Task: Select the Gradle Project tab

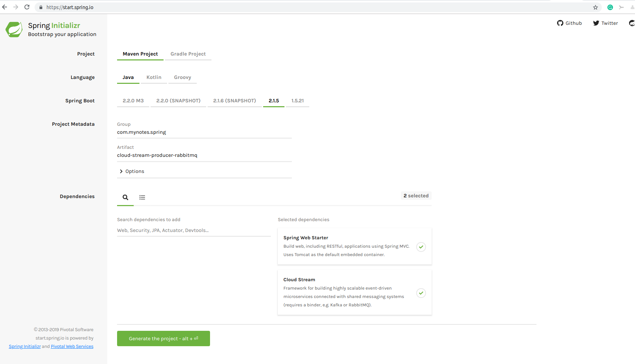Action: (x=188, y=54)
